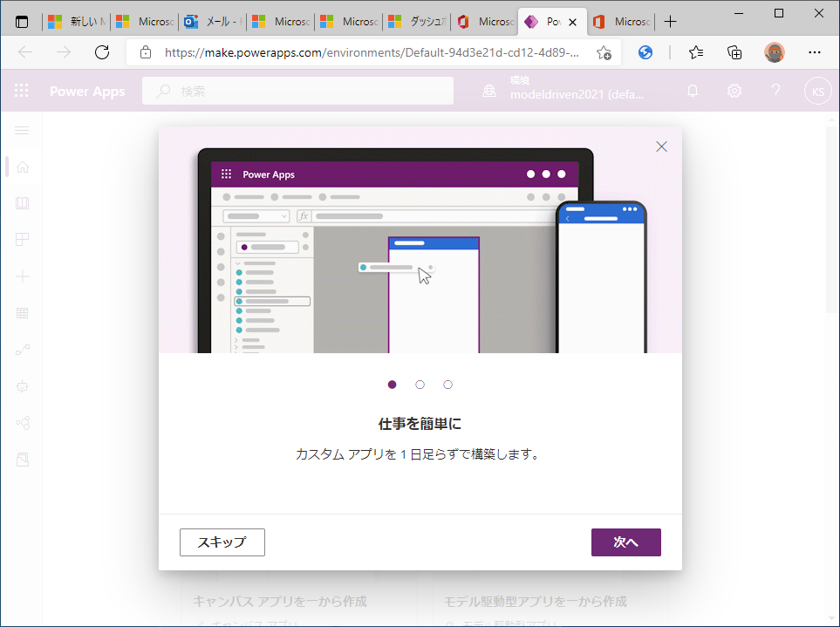840x627 pixels.
Task: Close the active Power Apps tab
Action: [x=573, y=22]
